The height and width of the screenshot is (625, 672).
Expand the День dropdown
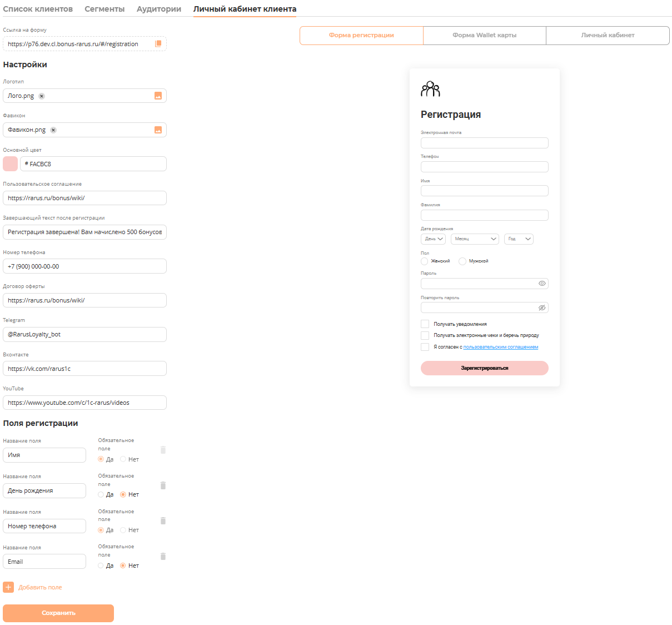click(x=433, y=239)
